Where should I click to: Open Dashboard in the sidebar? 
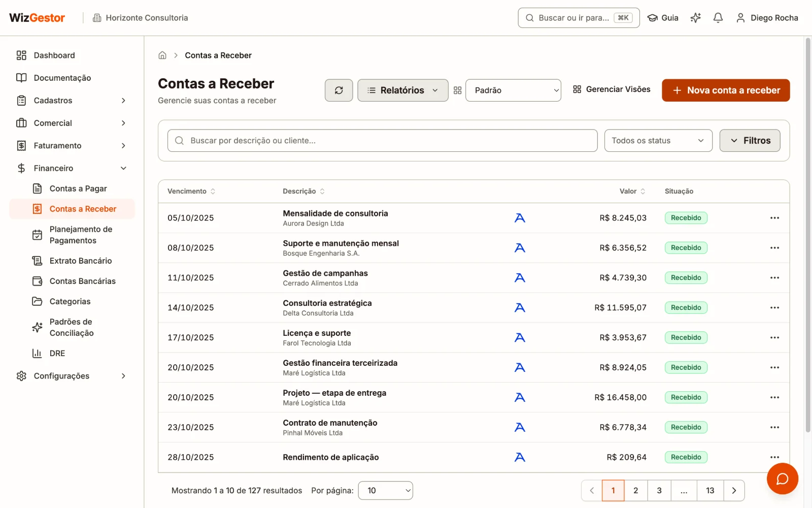(x=72, y=55)
